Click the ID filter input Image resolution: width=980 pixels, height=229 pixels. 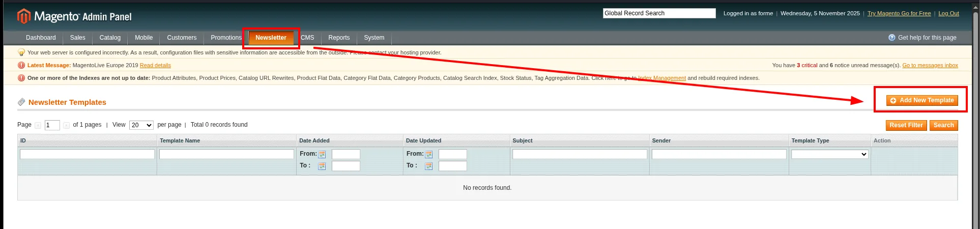point(88,154)
